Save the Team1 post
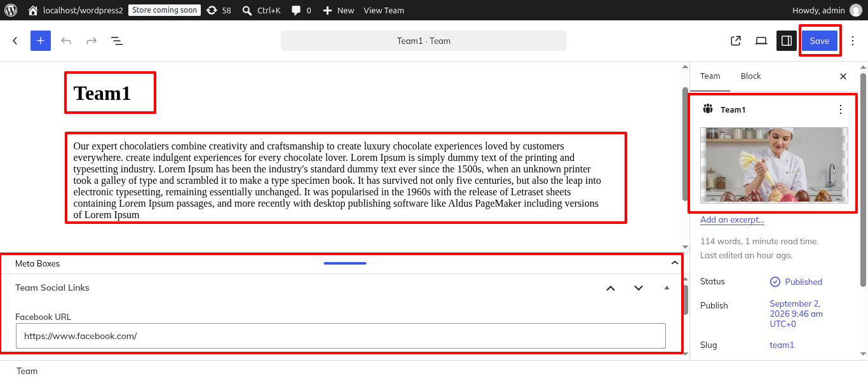 click(x=820, y=41)
